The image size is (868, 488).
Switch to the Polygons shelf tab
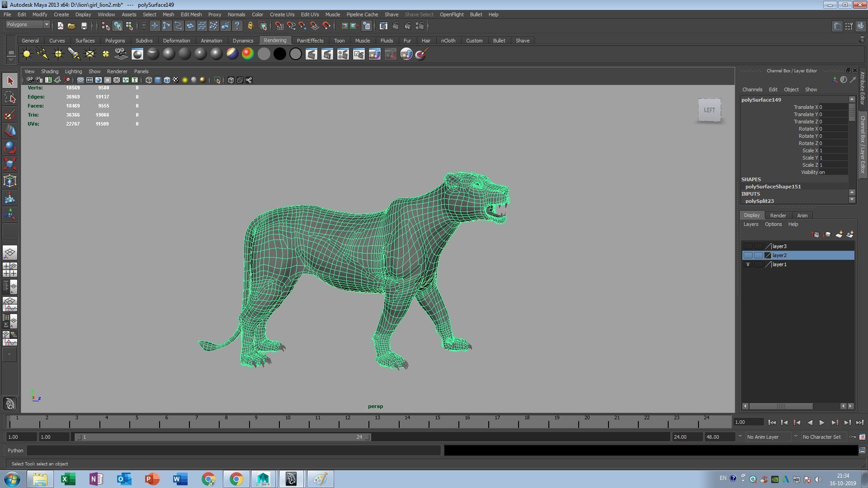click(115, 41)
